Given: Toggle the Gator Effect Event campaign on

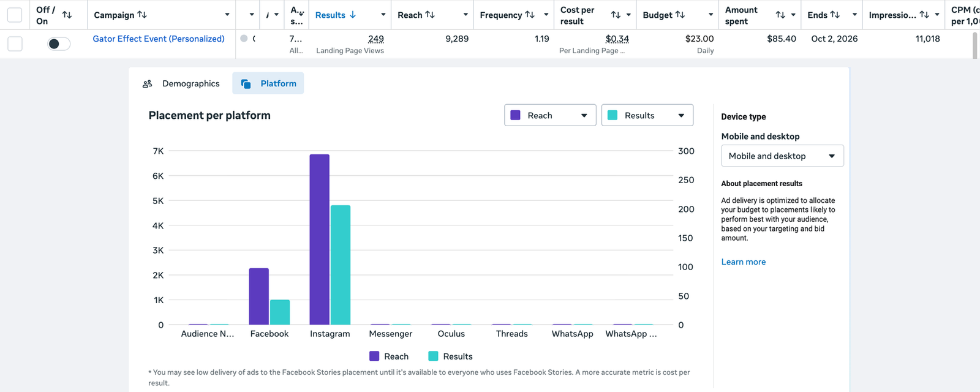Looking at the screenshot, I should tap(59, 43).
